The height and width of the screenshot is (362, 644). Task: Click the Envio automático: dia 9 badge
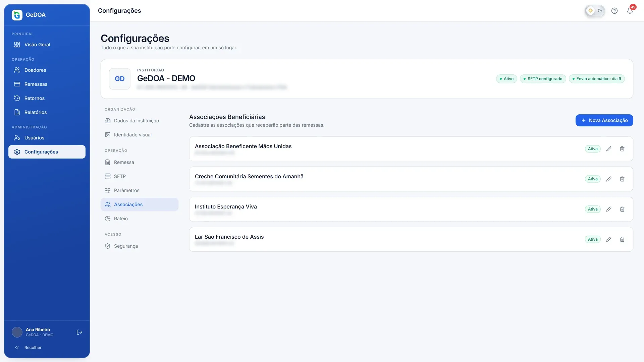(x=597, y=79)
